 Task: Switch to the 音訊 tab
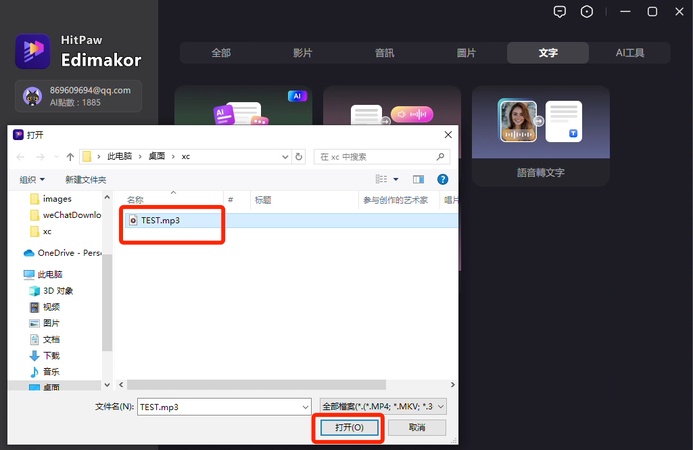385,53
